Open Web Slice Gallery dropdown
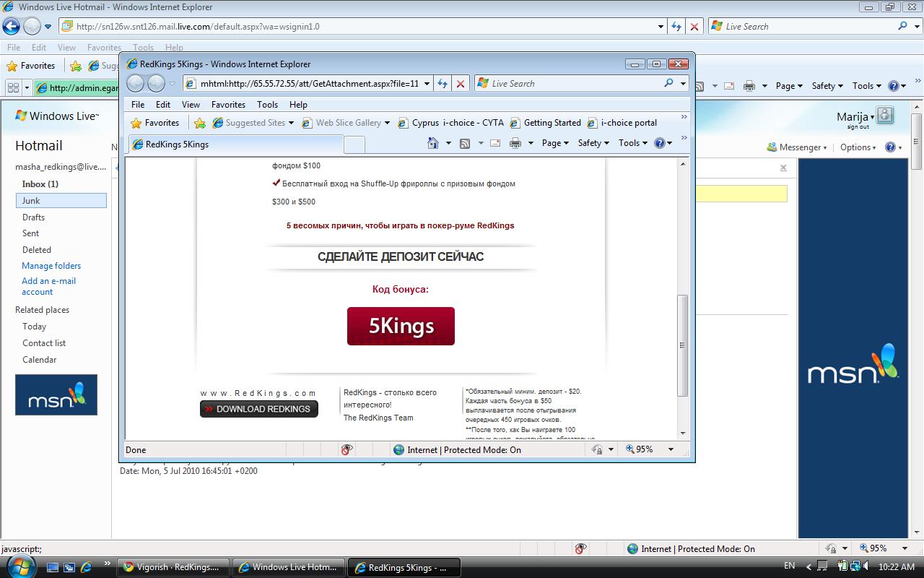Screen dimensions: 924x578 click(388, 123)
